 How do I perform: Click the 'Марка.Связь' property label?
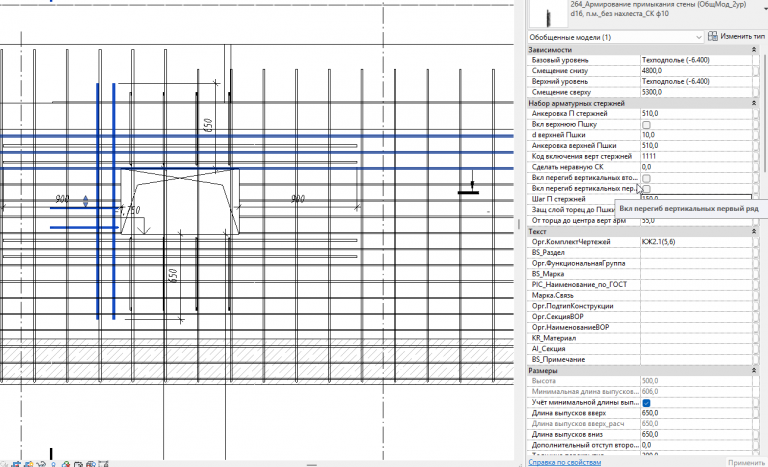[x=552, y=295]
